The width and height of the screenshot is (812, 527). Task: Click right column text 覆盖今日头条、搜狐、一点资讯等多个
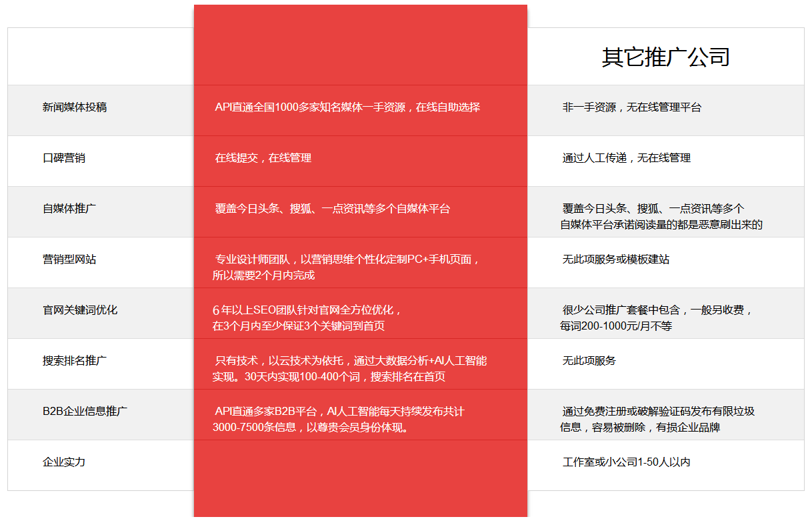click(x=653, y=209)
